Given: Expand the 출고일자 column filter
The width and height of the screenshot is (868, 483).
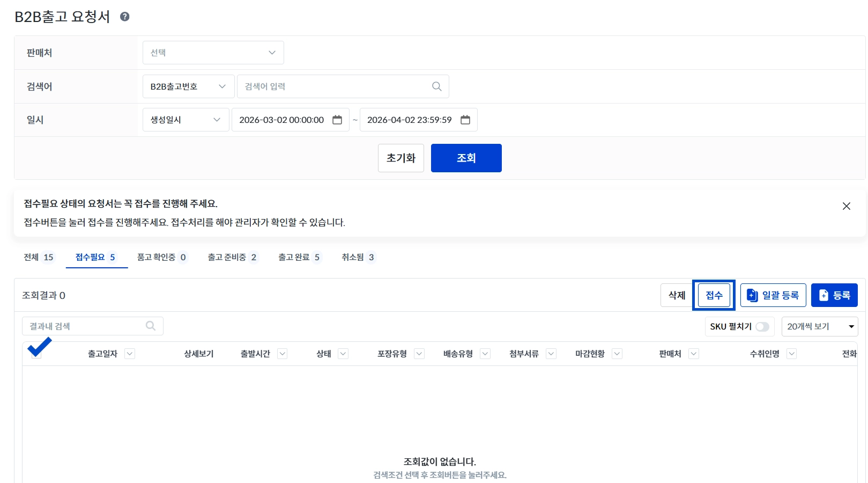Looking at the screenshot, I should pyautogui.click(x=130, y=354).
